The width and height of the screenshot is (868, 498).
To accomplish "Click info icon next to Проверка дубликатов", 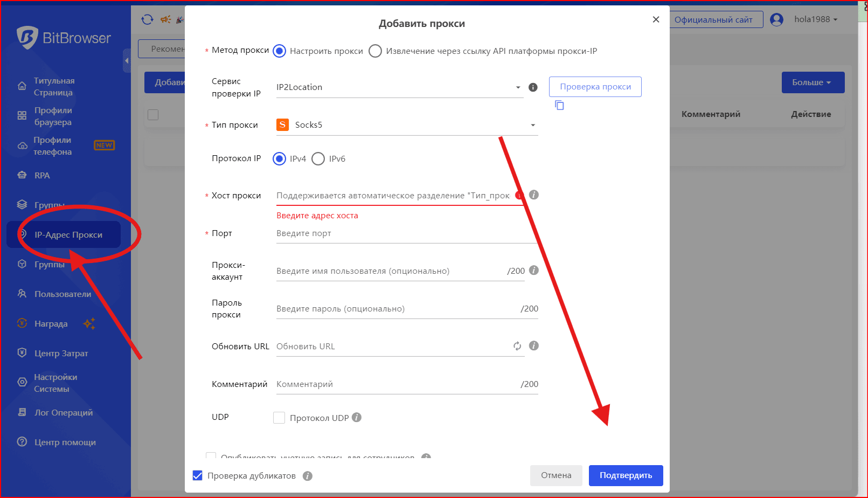I will coord(308,476).
